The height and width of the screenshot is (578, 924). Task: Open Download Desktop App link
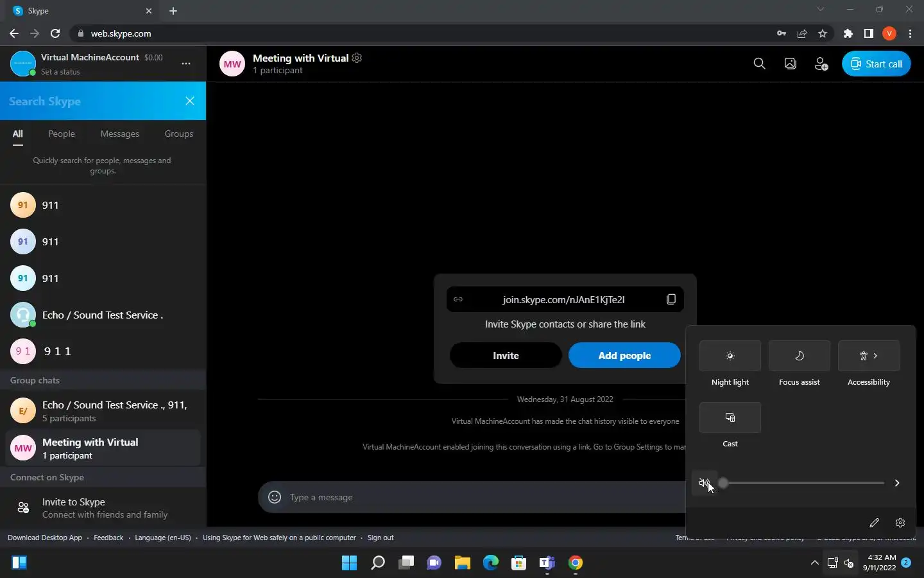click(45, 538)
